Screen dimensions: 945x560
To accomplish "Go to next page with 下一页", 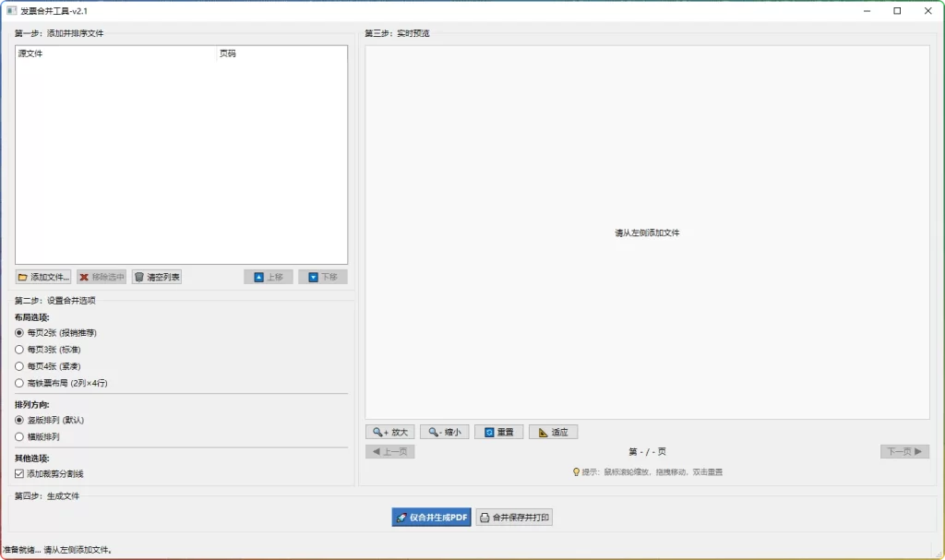I will [904, 451].
